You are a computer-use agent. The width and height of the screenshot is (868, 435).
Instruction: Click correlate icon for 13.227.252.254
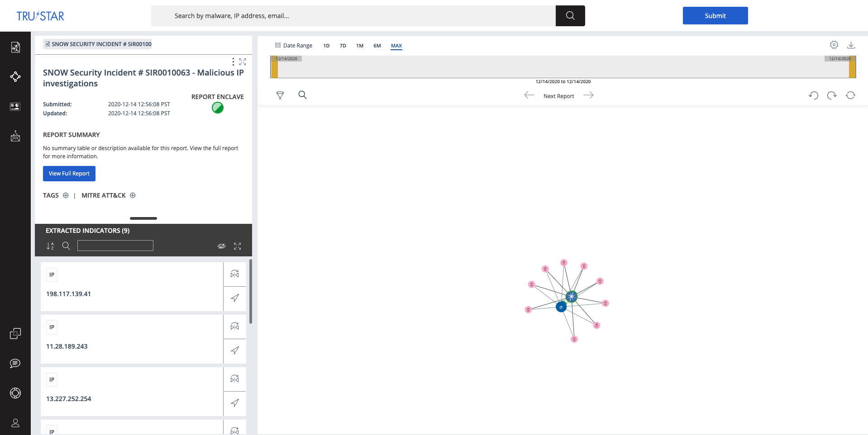(x=235, y=379)
